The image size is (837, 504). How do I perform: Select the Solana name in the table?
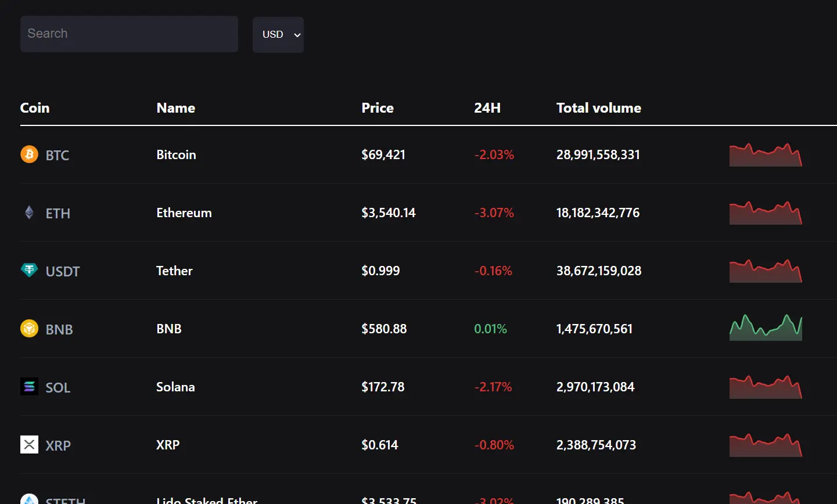[175, 387]
